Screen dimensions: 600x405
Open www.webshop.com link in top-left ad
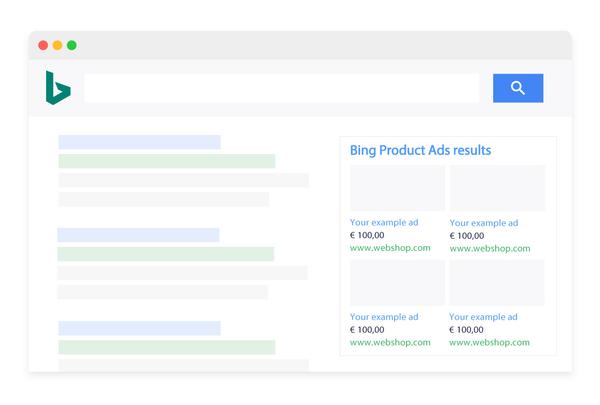[x=390, y=247]
